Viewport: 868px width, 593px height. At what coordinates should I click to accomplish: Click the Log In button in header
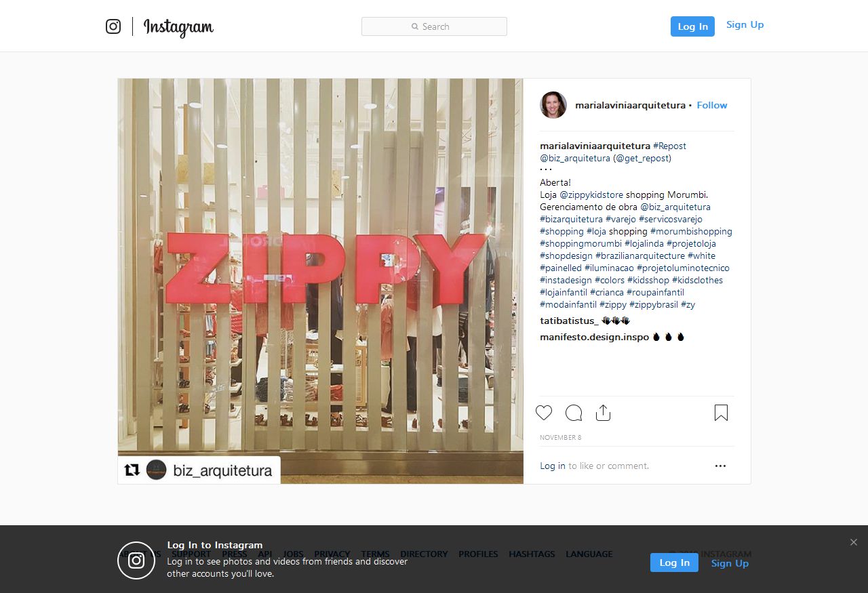pyautogui.click(x=692, y=26)
